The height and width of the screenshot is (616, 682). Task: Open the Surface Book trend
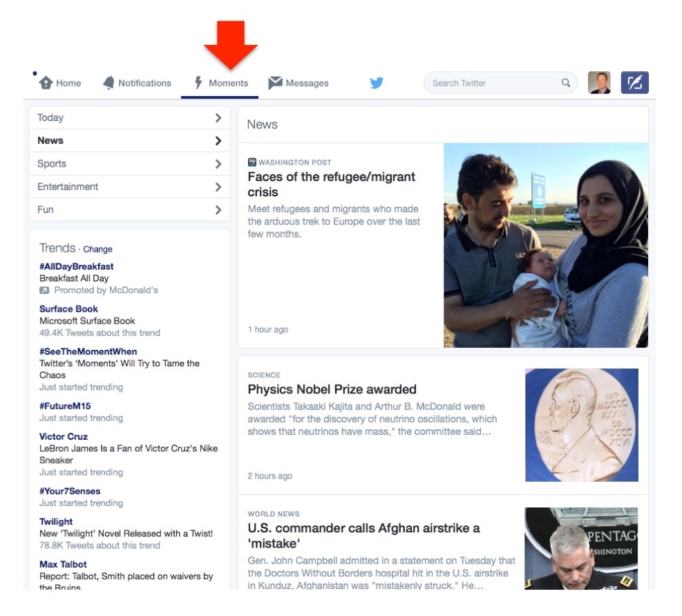[x=68, y=309]
